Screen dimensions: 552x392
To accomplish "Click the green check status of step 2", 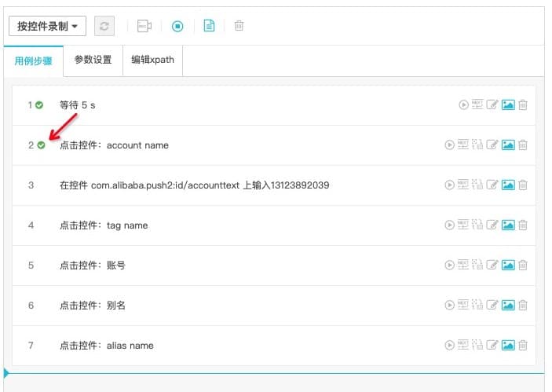I will 41,145.
